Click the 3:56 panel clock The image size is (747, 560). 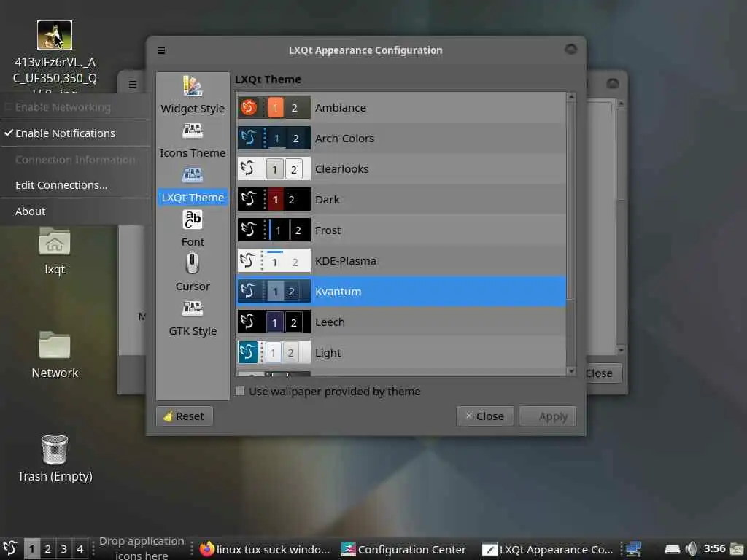(714, 548)
